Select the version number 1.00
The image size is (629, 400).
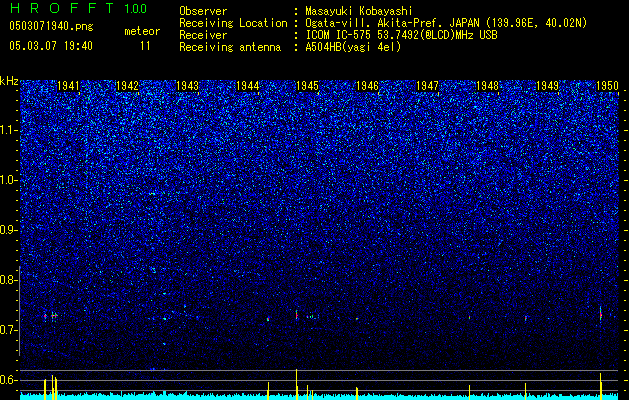pyautogui.click(x=136, y=9)
